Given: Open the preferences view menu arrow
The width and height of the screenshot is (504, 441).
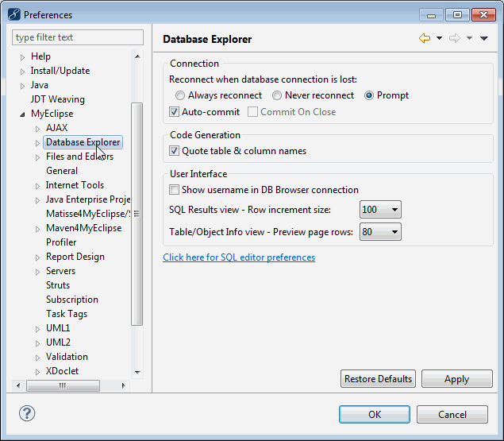Looking at the screenshot, I should click(484, 39).
